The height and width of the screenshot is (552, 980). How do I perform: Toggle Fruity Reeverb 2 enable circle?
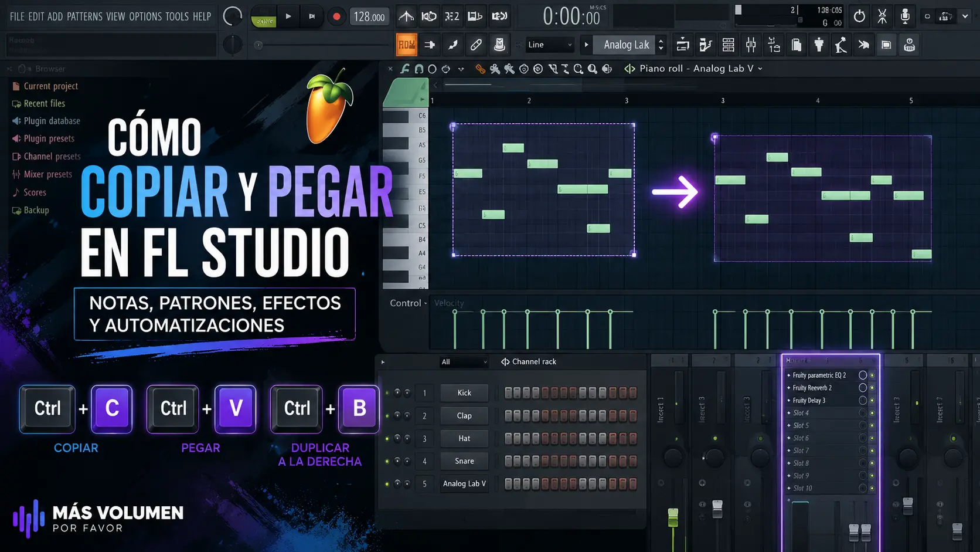pos(863,388)
